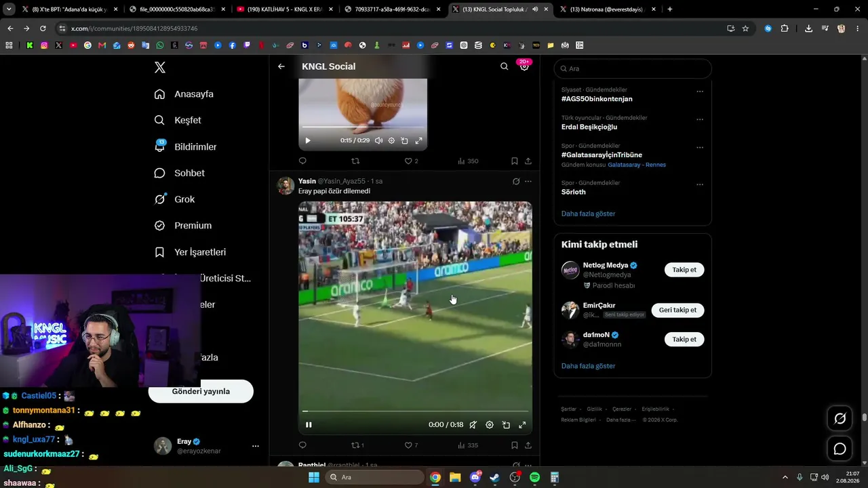Open picture-in-picture on the football video

pyautogui.click(x=506, y=425)
